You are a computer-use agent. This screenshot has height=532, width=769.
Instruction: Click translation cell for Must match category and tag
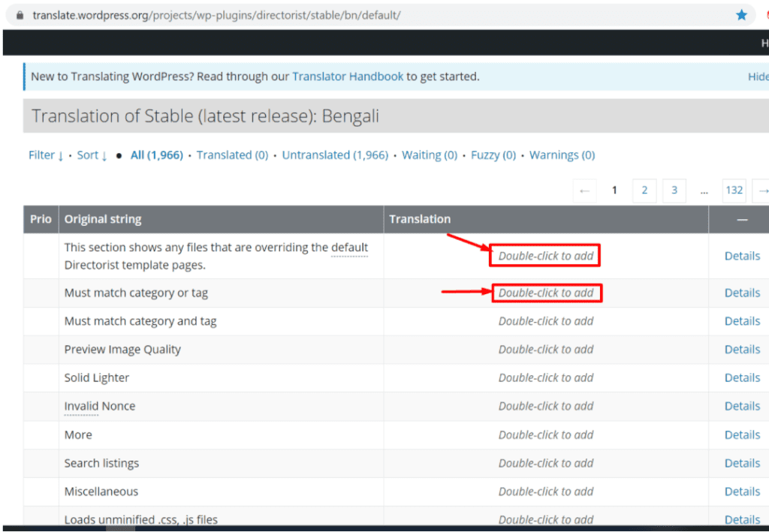click(546, 321)
